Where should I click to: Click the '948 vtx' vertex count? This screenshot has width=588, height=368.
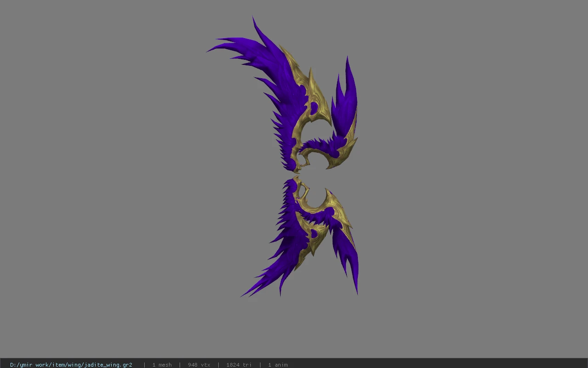click(199, 365)
